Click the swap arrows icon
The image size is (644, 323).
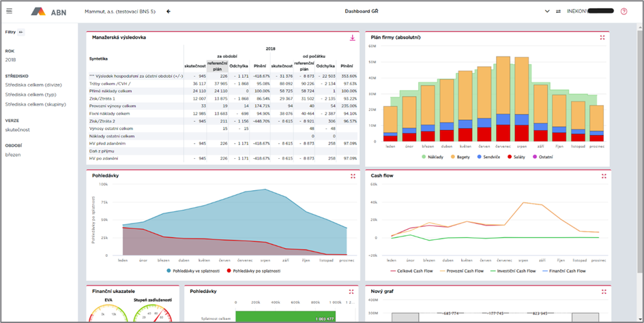point(558,12)
